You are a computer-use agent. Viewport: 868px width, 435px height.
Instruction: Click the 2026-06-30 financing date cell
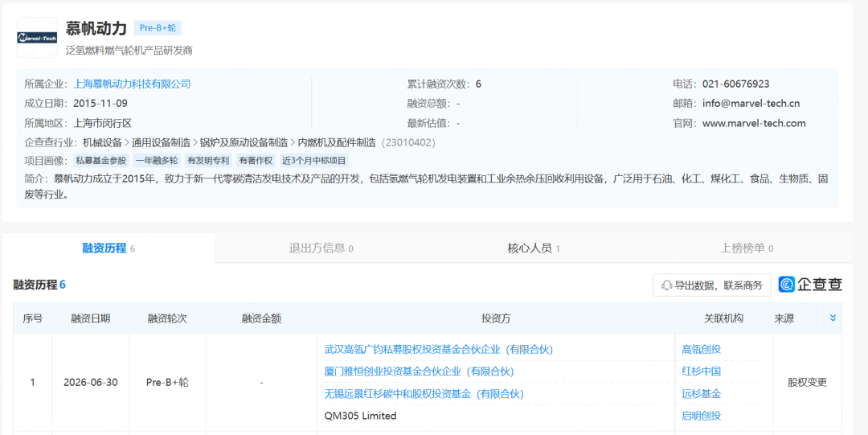point(90,383)
